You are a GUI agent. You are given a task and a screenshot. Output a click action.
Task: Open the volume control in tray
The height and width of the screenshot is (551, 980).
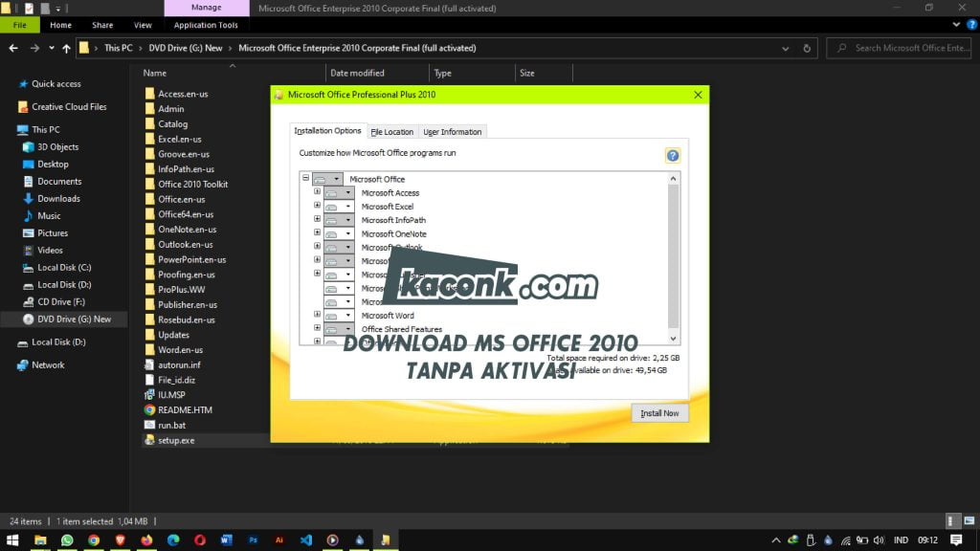879,540
